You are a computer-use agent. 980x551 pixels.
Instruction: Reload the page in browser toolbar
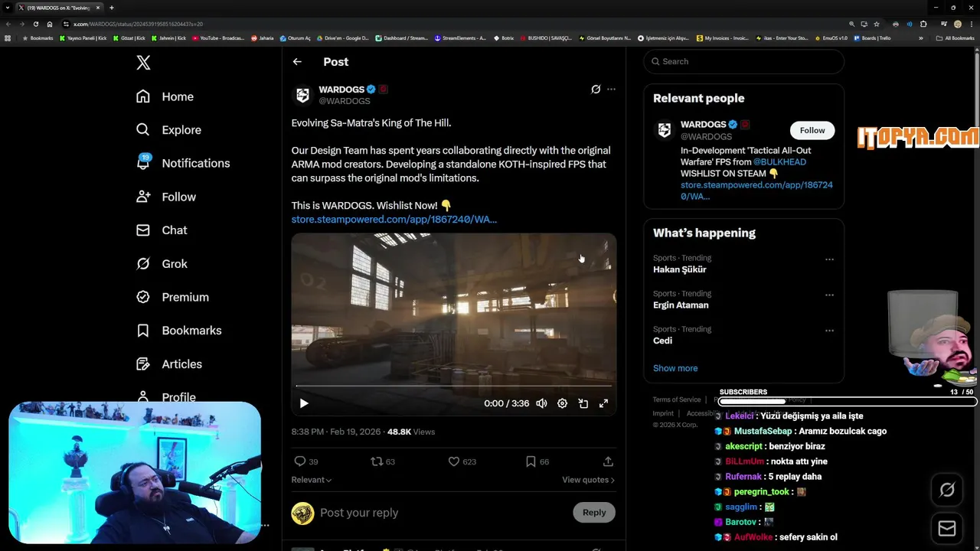click(x=35, y=24)
